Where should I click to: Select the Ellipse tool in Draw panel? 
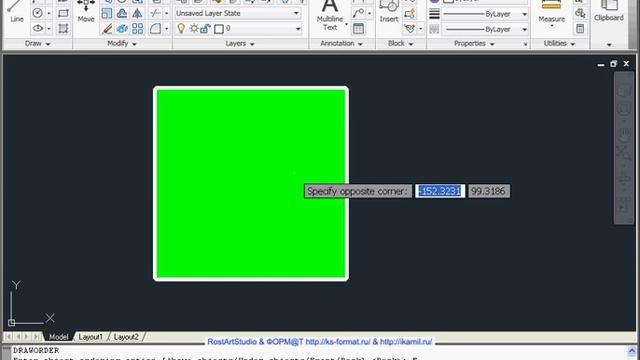point(38,29)
